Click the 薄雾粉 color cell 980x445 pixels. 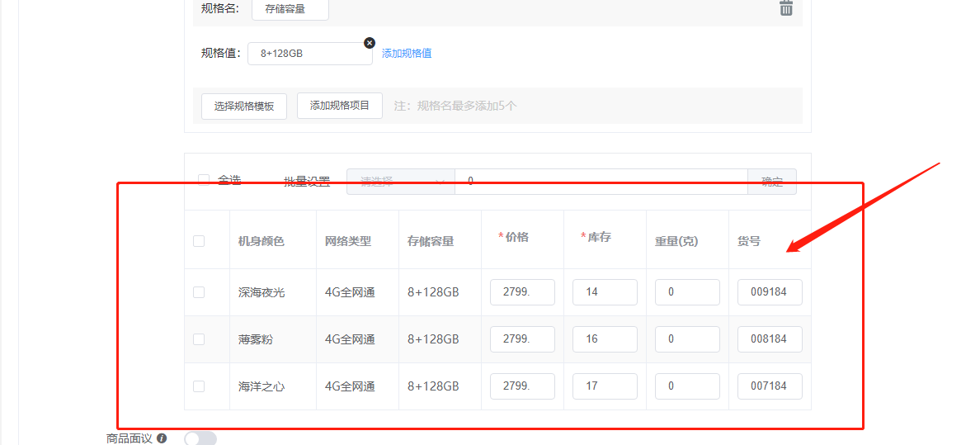256,339
